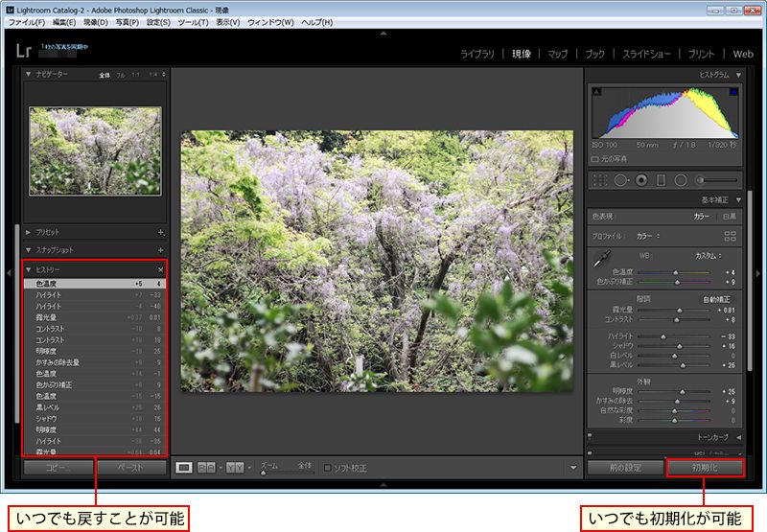
Task: Set treatment to 白黒
Action: [x=729, y=216]
